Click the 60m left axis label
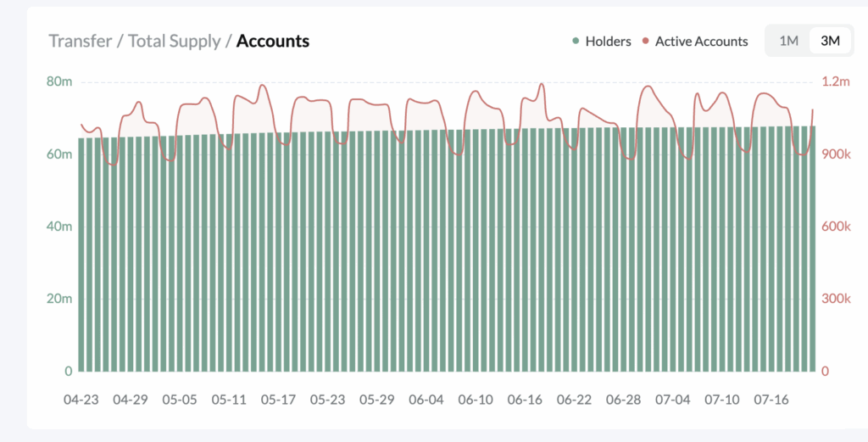This screenshot has width=868, height=442. [x=59, y=154]
